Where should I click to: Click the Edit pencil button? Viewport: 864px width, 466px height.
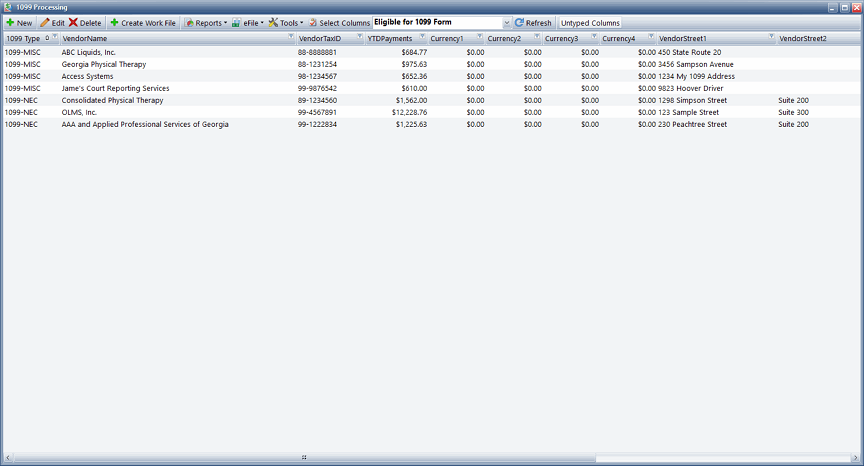point(52,23)
